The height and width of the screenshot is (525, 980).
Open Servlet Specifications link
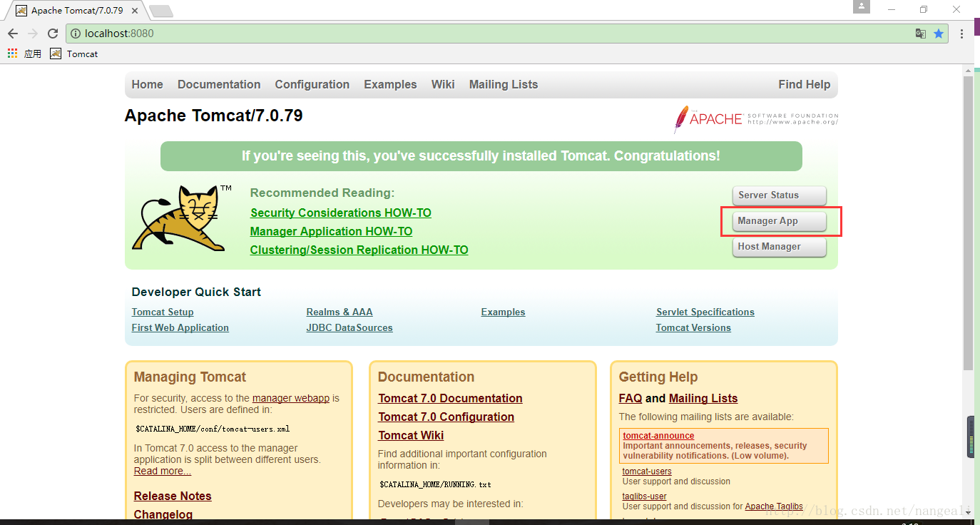705,312
